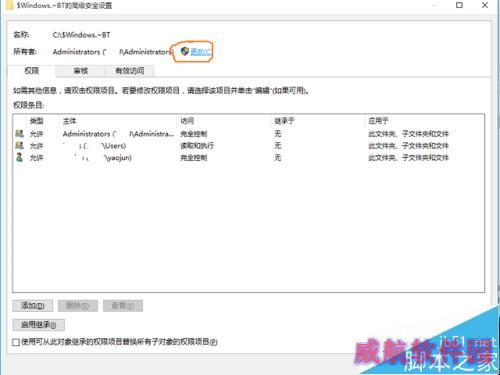Click the 查看 button
The height and width of the screenshot is (375, 500).
[123, 306]
